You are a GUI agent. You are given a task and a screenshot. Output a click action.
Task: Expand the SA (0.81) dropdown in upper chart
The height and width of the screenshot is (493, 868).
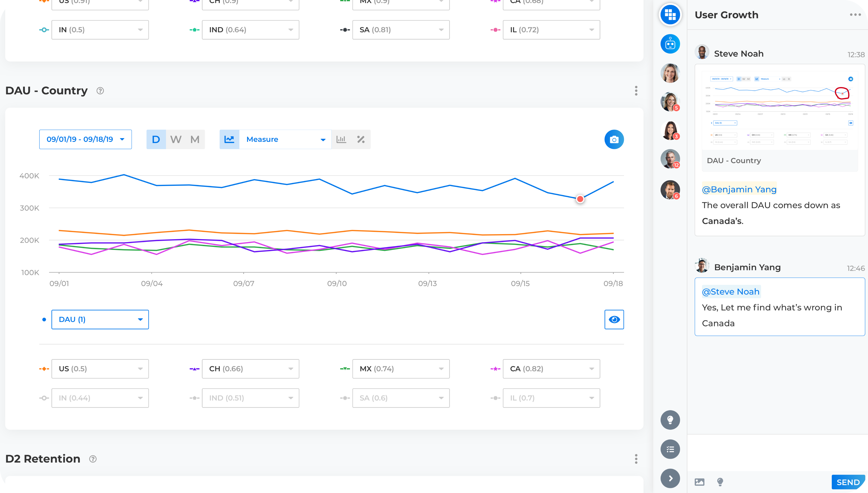401,30
